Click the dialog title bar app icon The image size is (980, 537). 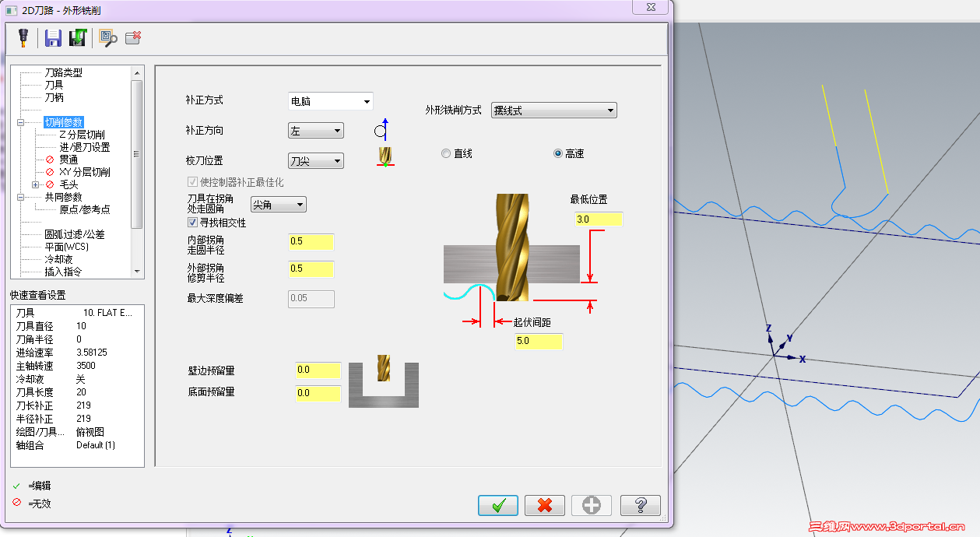[x=11, y=10]
